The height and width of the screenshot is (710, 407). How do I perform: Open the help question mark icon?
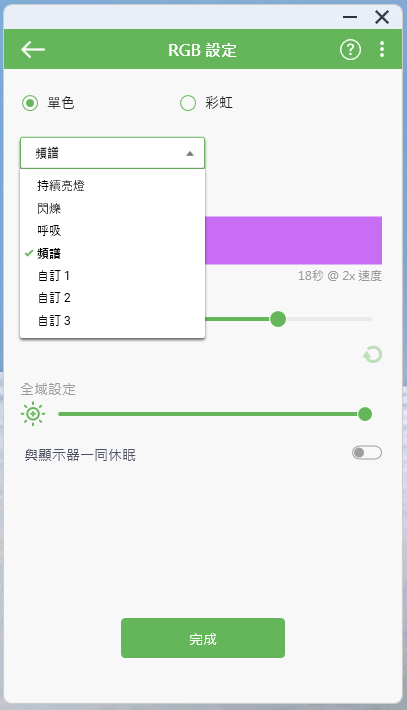pos(350,49)
